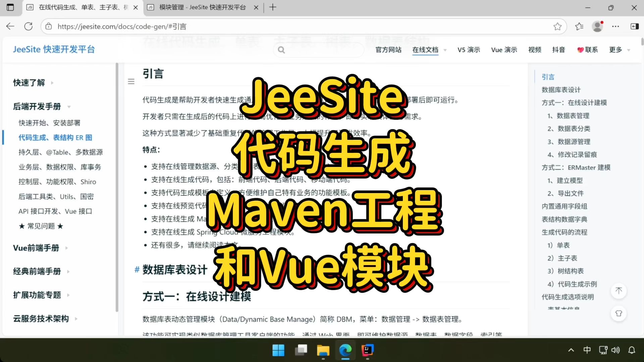Image resolution: width=644 pixels, height=362 pixels.
Task: Collapse 后端开发手册 sidebar section
Action: 42,107
